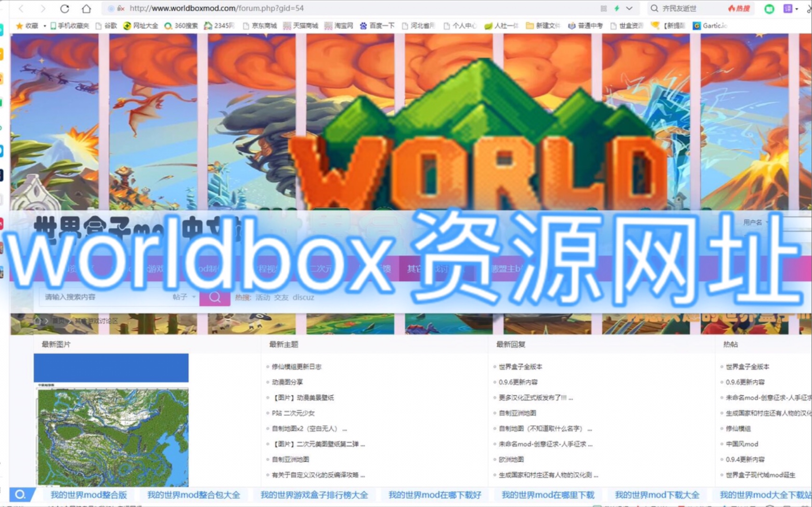This screenshot has width=812, height=507.
Task: Click the browser search field text 齐民友逝世
Action: (x=679, y=8)
